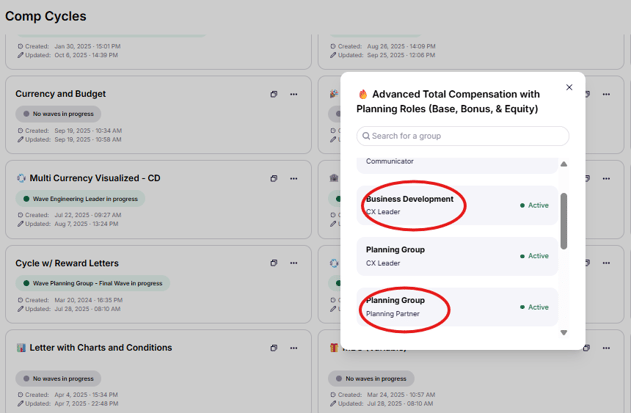Duplicate the Cycle w/ Reward Letters cycle
The image size is (631, 413).
tap(274, 263)
